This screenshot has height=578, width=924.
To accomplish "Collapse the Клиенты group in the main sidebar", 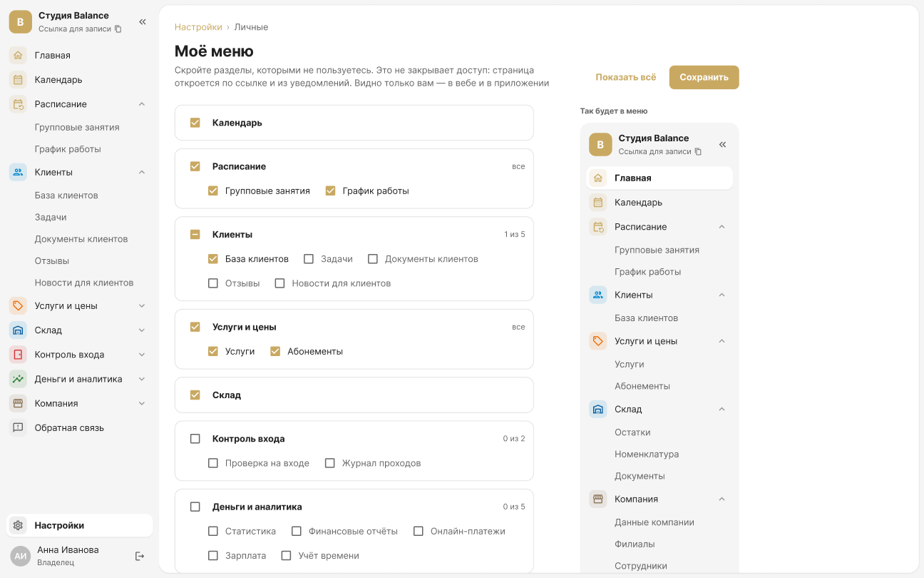I will (x=142, y=172).
